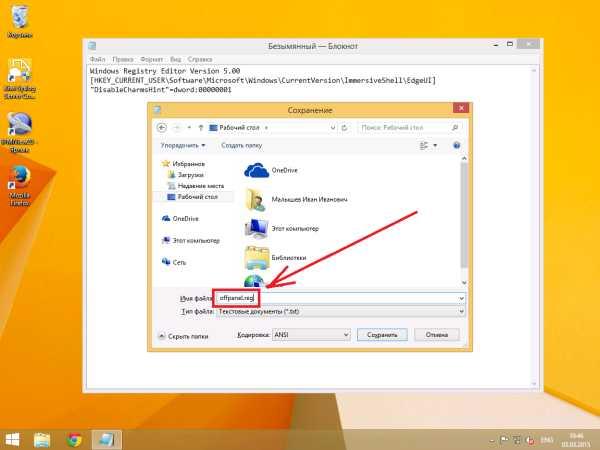Open the Справка menu in Notepad

pos(200,59)
